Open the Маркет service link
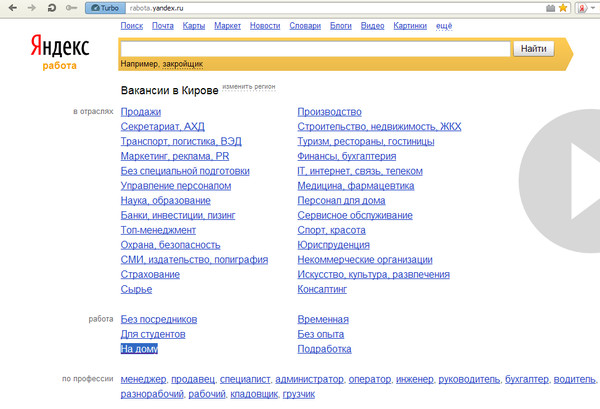This screenshot has height=409, width=600. [x=227, y=26]
